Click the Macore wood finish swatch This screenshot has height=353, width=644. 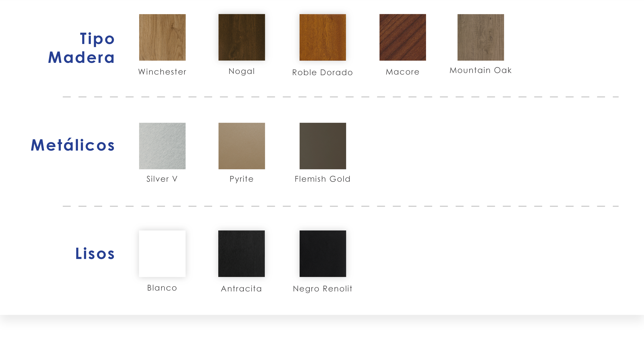(x=402, y=37)
